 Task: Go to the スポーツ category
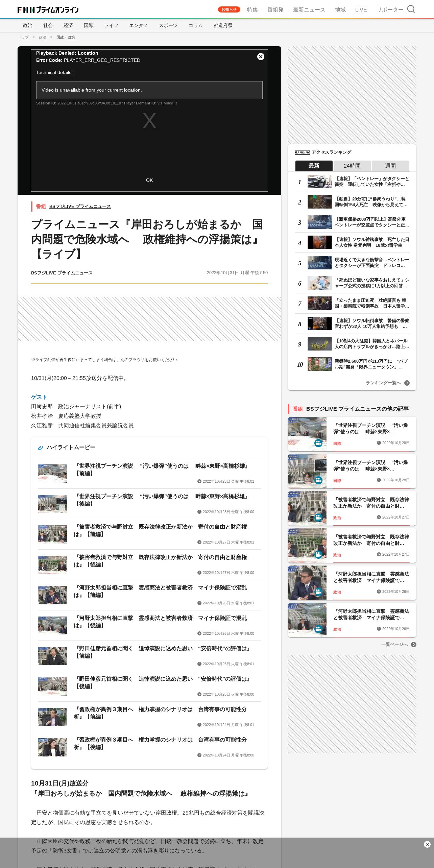click(x=168, y=25)
